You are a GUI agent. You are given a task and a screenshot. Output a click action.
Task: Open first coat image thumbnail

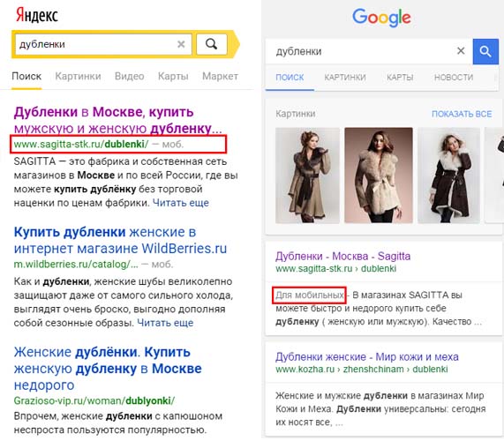click(x=307, y=175)
